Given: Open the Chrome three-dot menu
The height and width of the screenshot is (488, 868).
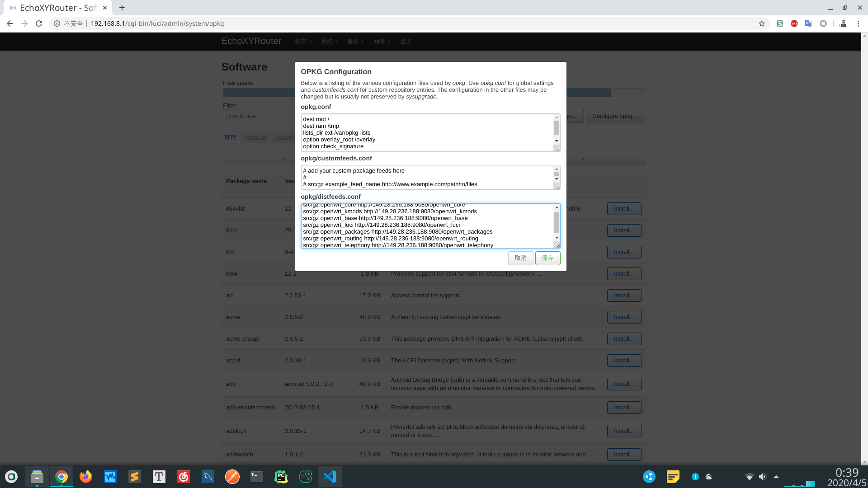Looking at the screenshot, I should (858, 23).
